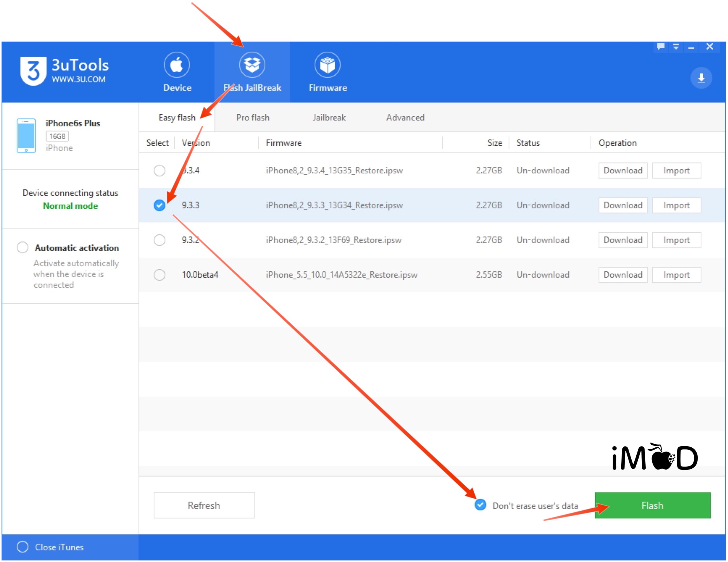Click the WWW.3U.COM link text
The image size is (728, 562).
point(79,79)
